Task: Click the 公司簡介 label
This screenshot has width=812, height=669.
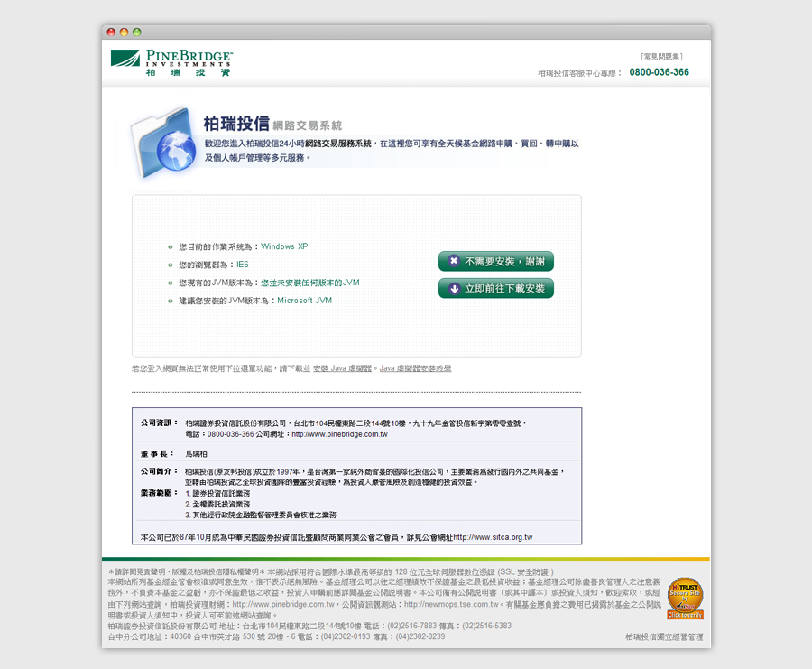Action: (x=159, y=471)
